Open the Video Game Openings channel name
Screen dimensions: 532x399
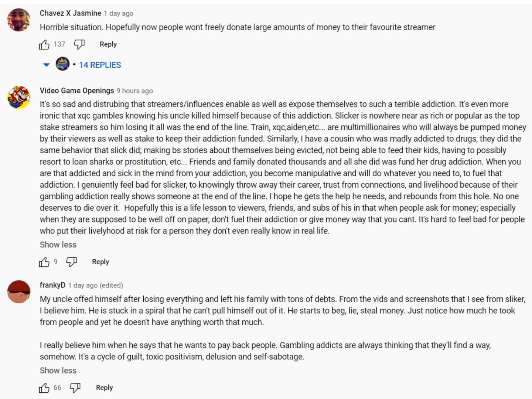(x=77, y=91)
